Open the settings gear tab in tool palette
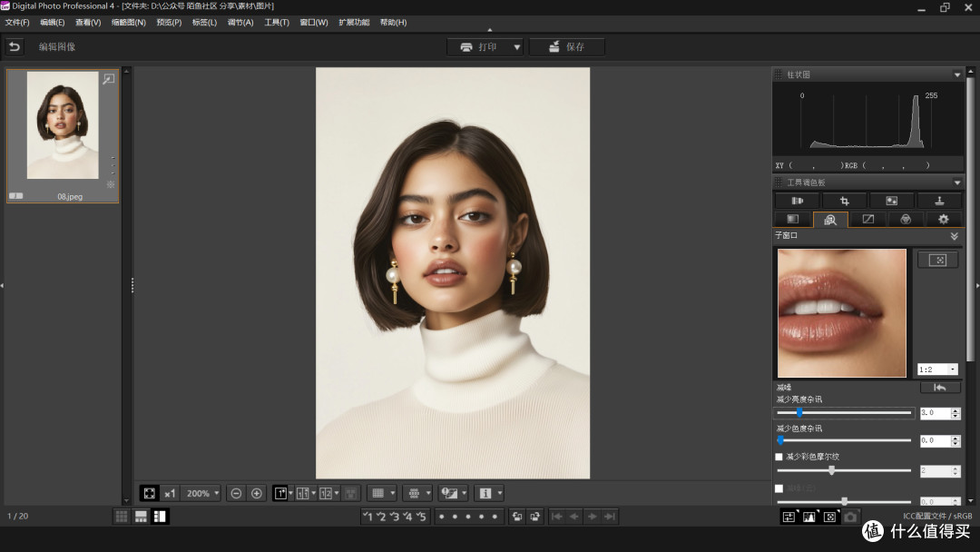 pyautogui.click(x=943, y=219)
